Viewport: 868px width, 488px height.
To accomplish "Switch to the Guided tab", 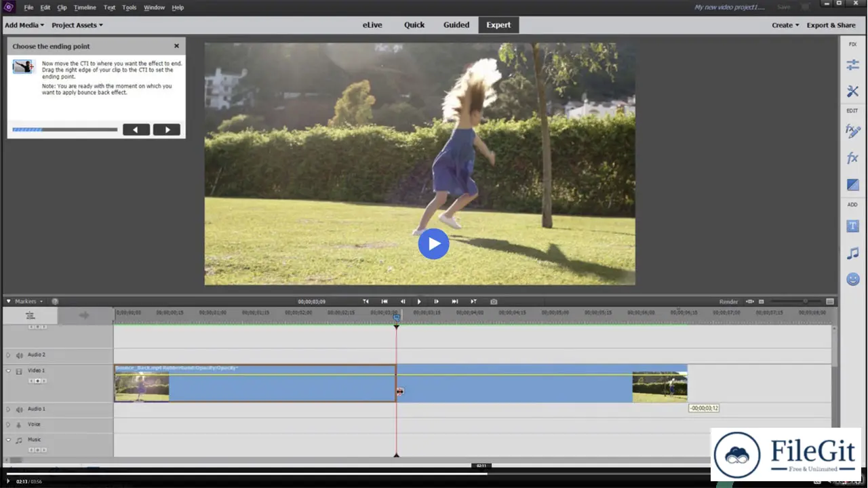I will click(456, 25).
